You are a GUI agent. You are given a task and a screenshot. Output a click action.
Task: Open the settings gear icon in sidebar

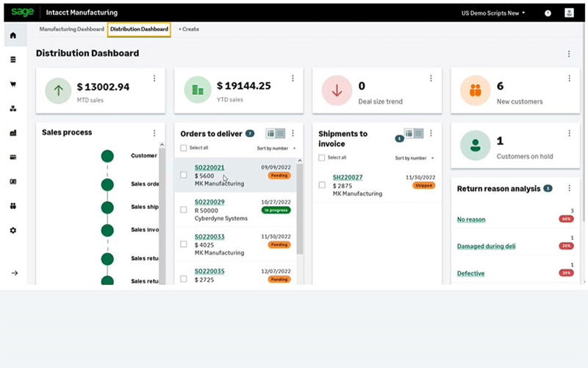[13, 230]
